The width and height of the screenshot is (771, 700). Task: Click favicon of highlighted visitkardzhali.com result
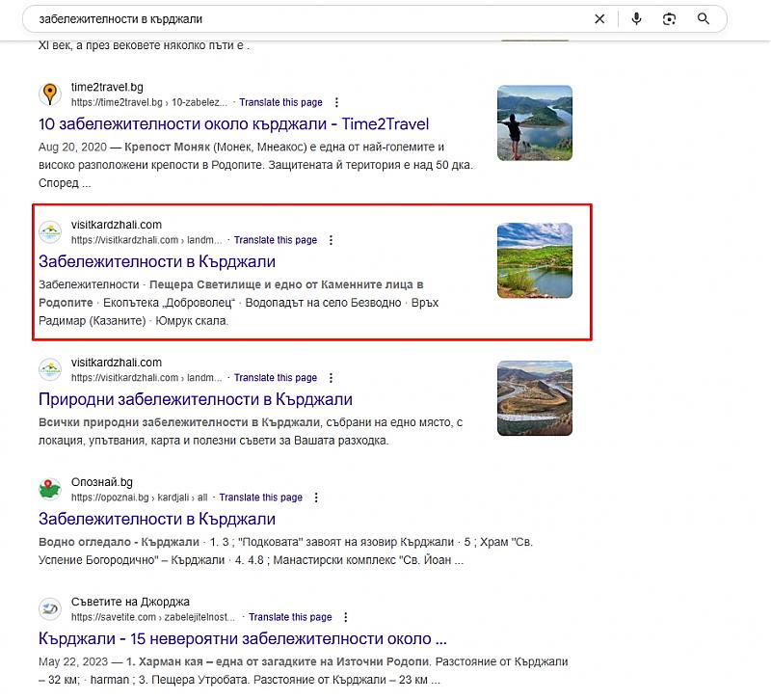50,232
